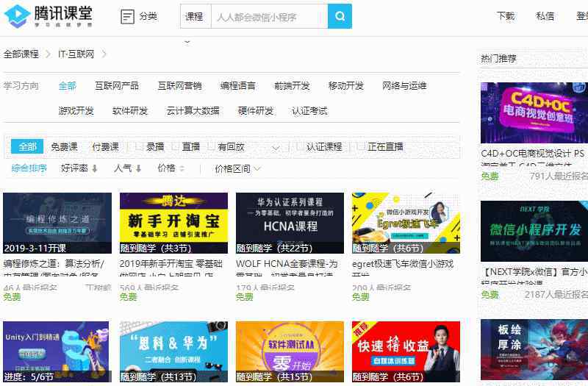Open the 课程 search type dropdown
The width and height of the screenshot is (588, 386).
point(196,16)
